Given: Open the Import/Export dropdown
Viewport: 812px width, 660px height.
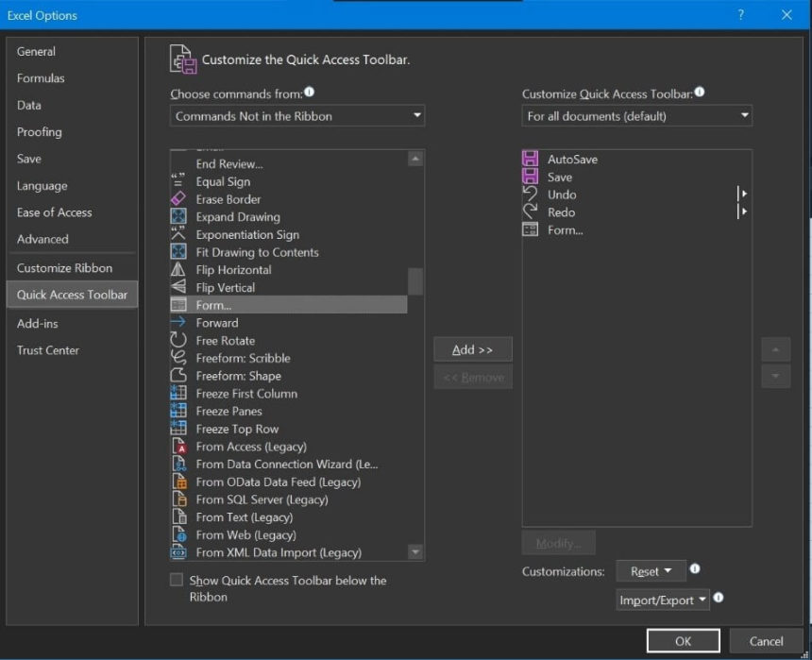Looking at the screenshot, I should (662, 600).
